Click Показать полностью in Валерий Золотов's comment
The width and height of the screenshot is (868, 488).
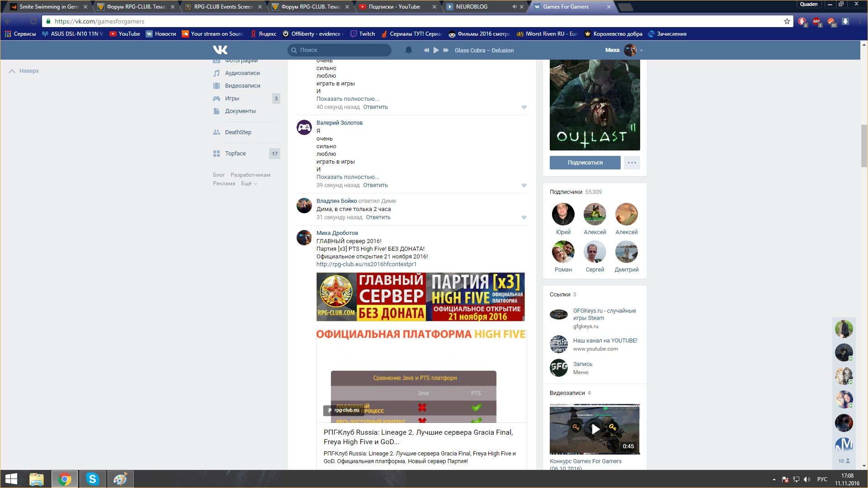click(x=348, y=177)
